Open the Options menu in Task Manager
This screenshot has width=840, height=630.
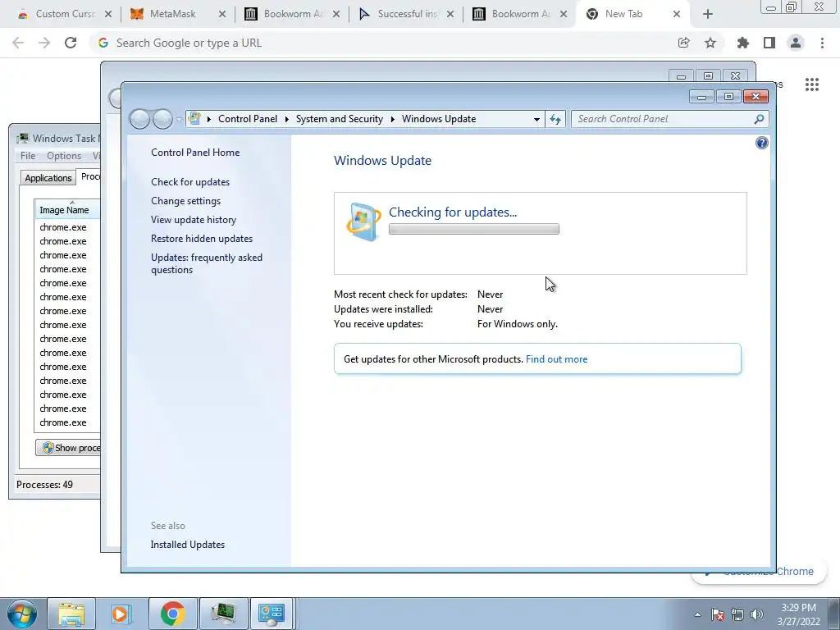click(64, 156)
